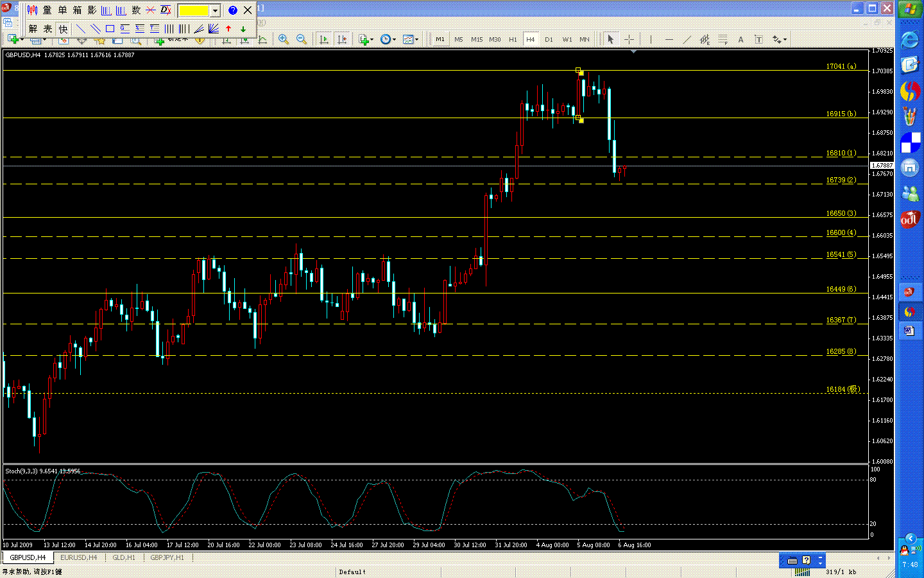Click the 单 button in floating toolbar
This screenshot has height=578, width=924.
(x=62, y=10)
